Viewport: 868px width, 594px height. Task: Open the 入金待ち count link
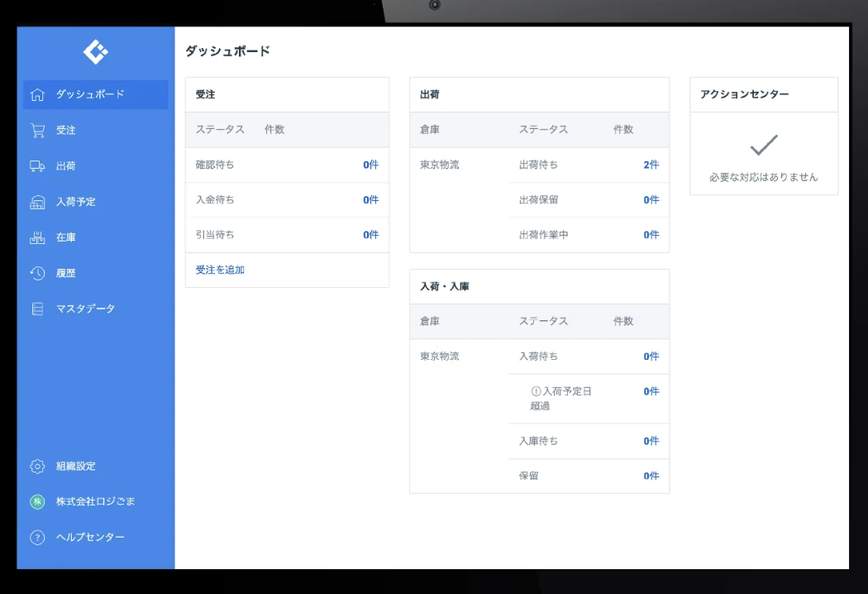[x=372, y=199]
